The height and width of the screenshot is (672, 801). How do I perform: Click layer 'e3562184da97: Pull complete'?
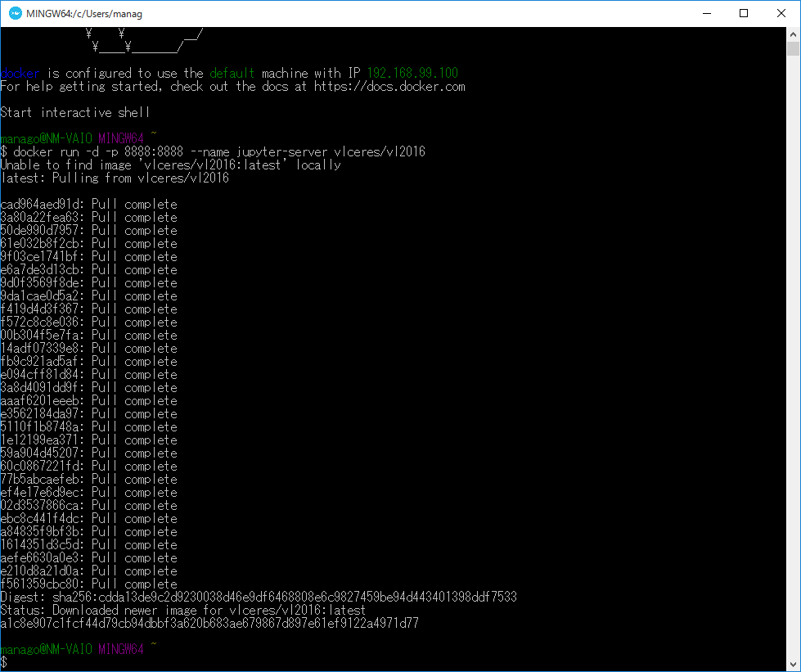point(89,414)
